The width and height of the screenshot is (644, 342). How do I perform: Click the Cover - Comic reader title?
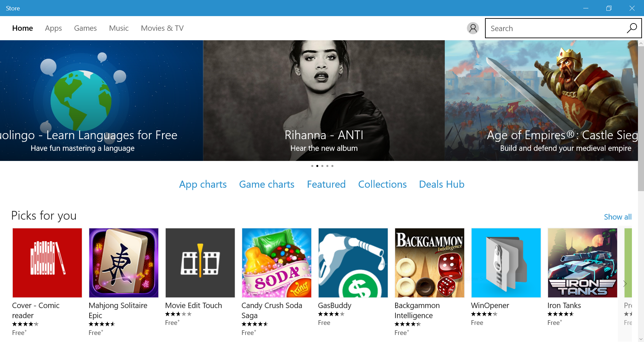(x=36, y=310)
